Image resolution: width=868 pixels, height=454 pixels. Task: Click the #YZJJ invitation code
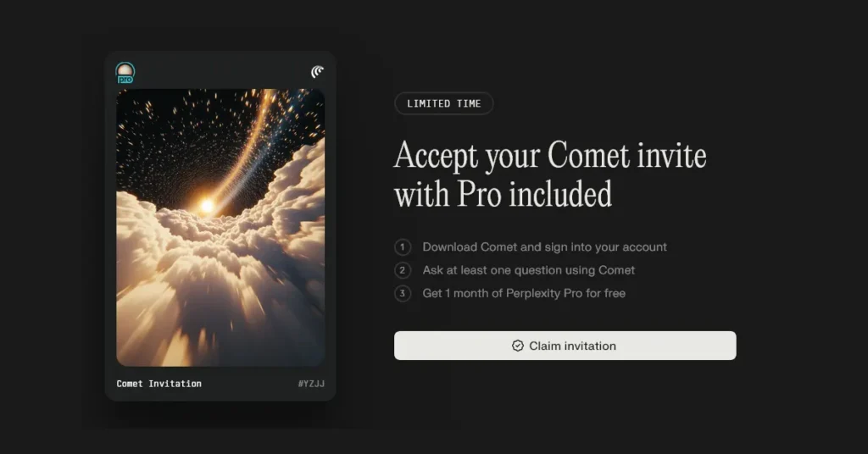click(311, 384)
